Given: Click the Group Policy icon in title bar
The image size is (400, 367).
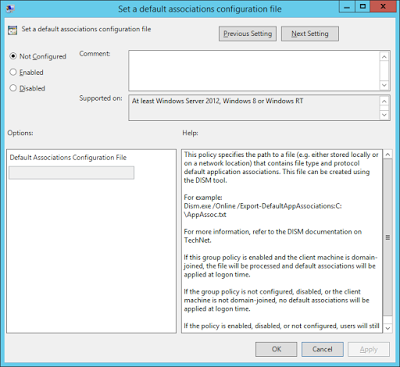Looking at the screenshot, I should click(x=10, y=8).
